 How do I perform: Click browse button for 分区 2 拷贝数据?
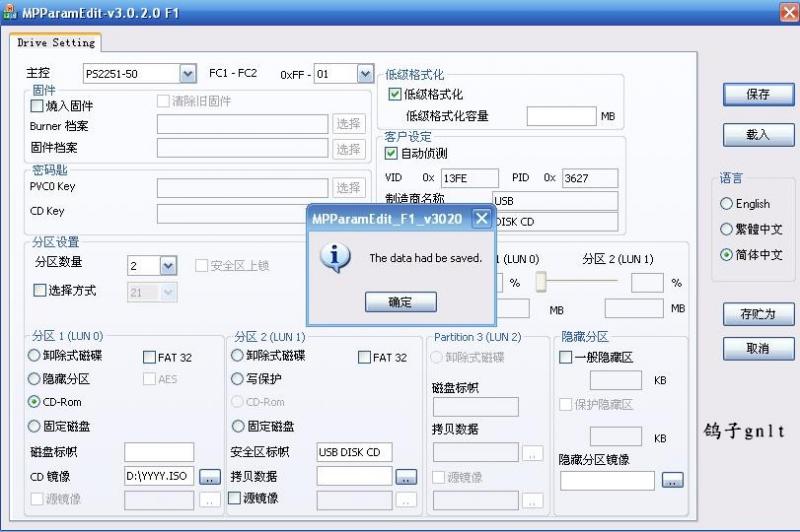pyautogui.click(x=405, y=477)
